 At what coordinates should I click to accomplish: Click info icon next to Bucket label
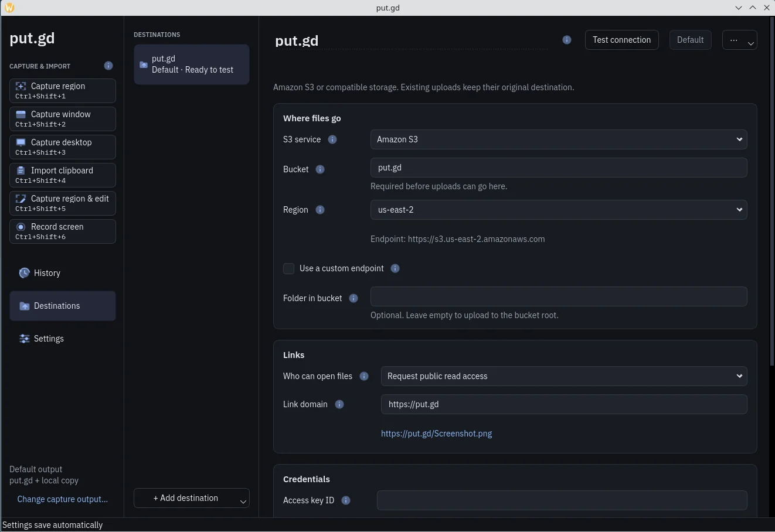[320, 169]
